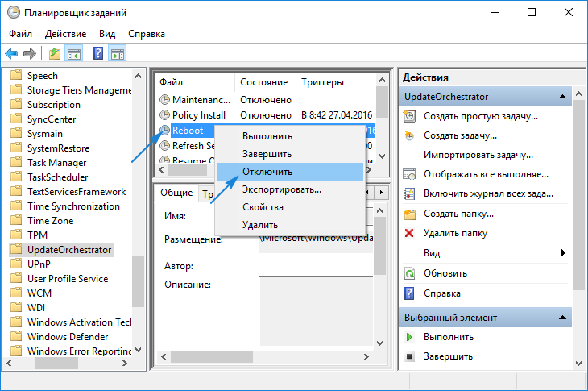Choose Отключить in the context menu
Viewport: 588px width, 391px height.
(290, 172)
